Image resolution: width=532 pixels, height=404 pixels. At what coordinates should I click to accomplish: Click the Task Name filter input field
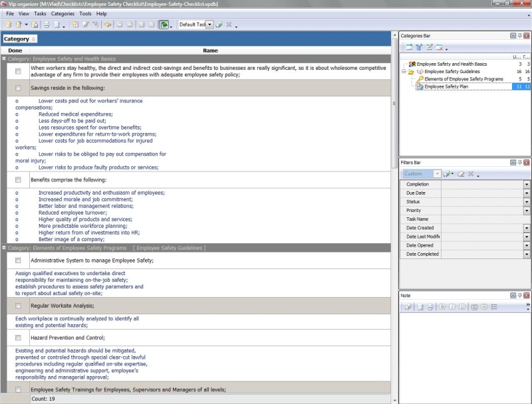485,219
